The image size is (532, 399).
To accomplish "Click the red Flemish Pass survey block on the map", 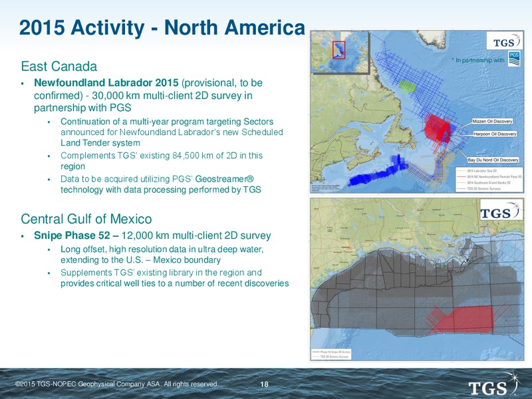I will [x=437, y=128].
